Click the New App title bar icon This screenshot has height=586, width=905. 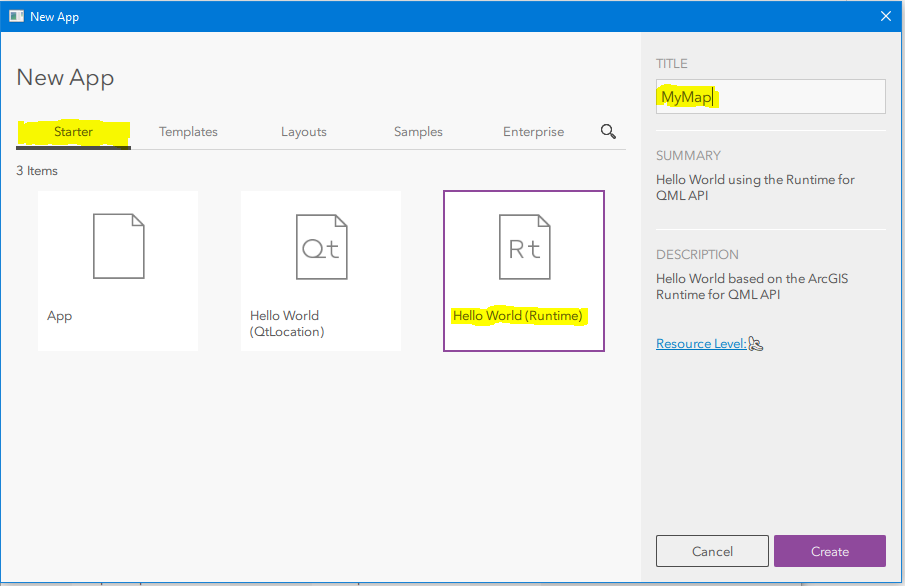[x=16, y=16]
